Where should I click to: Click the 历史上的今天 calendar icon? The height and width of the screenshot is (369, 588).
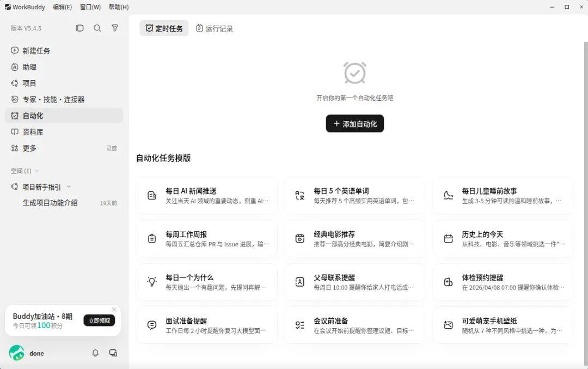448,239
